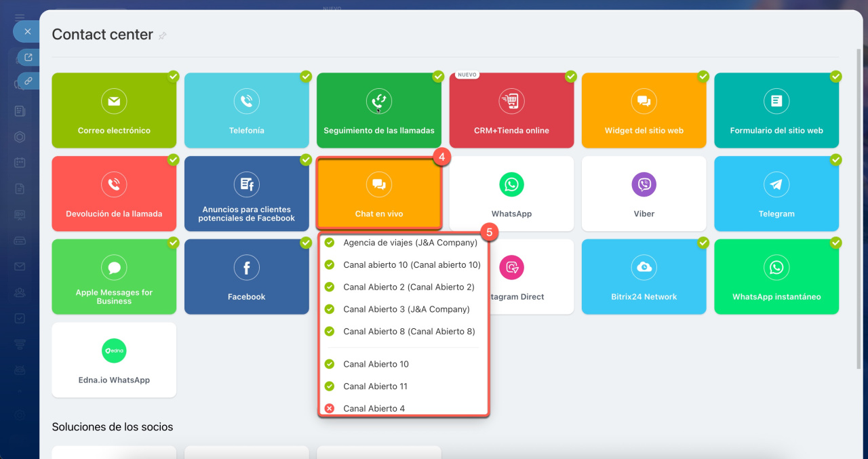The image size is (868, 459).
Task: Open the Facebook tile
Action: 246,277
